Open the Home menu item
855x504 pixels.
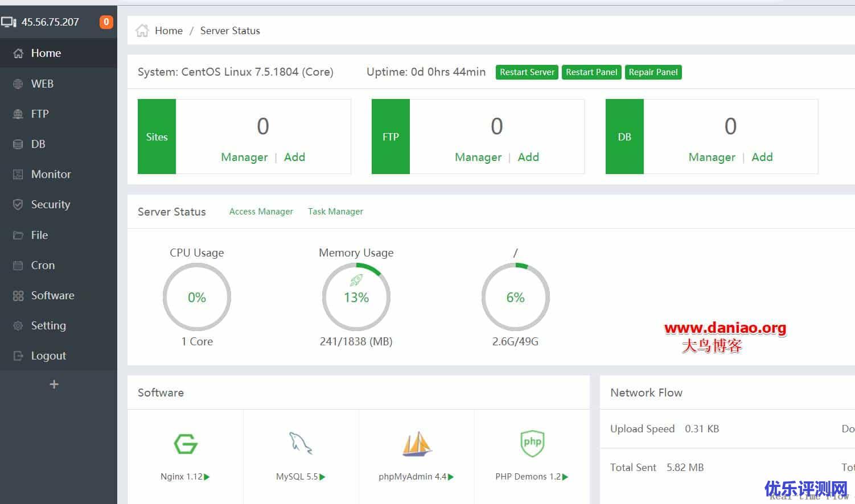coord(59,53)
